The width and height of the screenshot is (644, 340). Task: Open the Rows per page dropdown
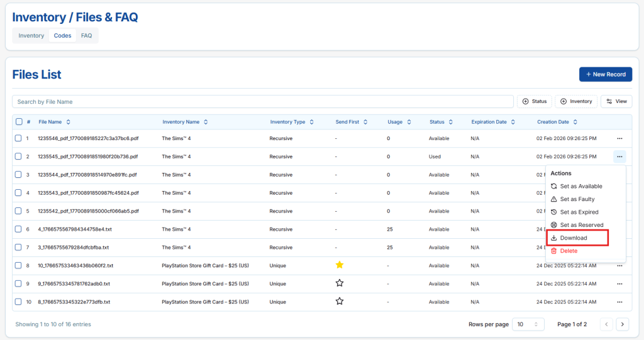pos(528,324)
